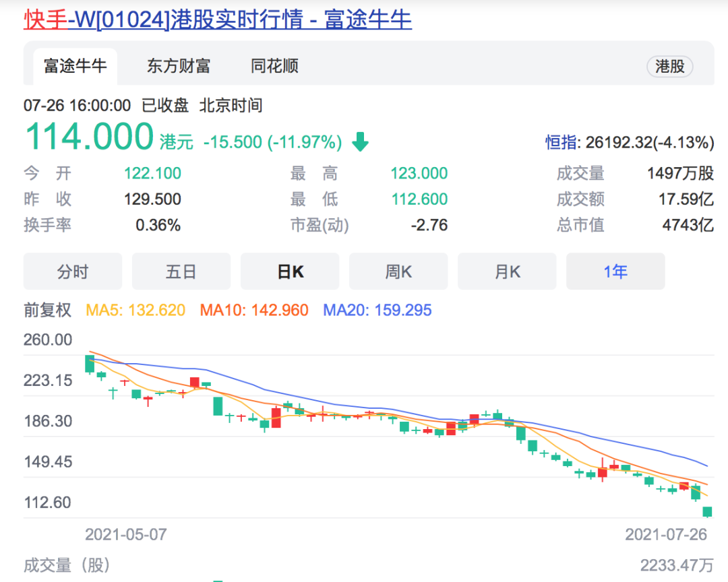Show the 五日 five-day chart
Screen dimensions: 728x582
pyautogui.click(x=181, y=271)
